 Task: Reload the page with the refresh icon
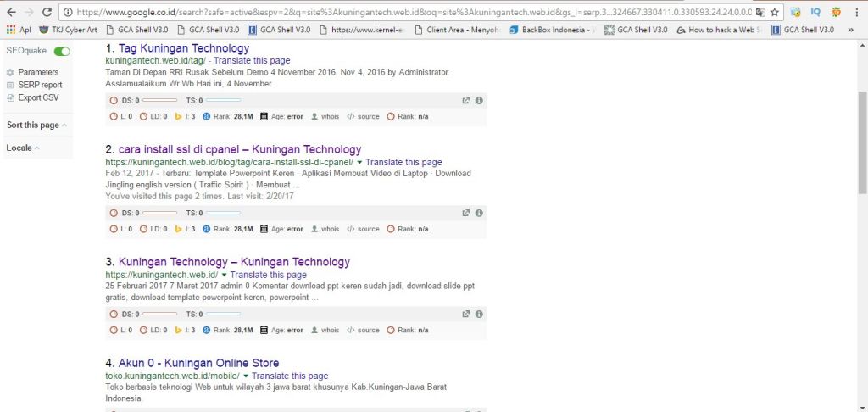[47, 12]
